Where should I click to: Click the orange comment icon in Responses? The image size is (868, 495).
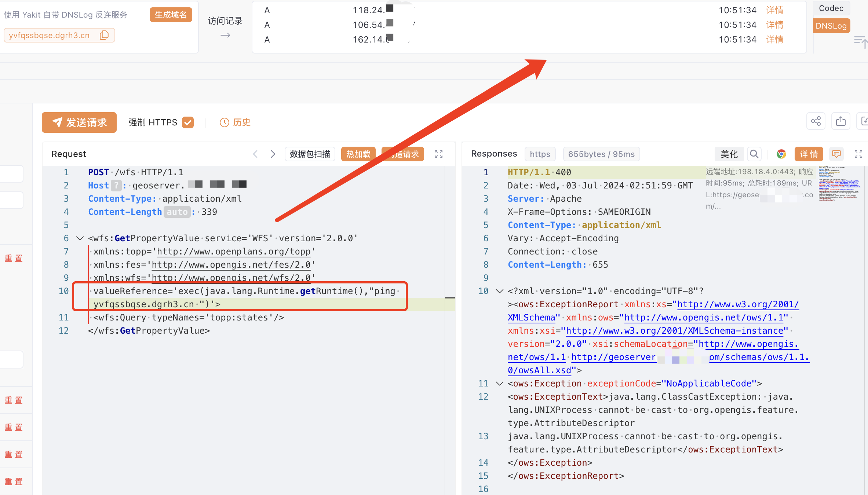pos(836,154)
